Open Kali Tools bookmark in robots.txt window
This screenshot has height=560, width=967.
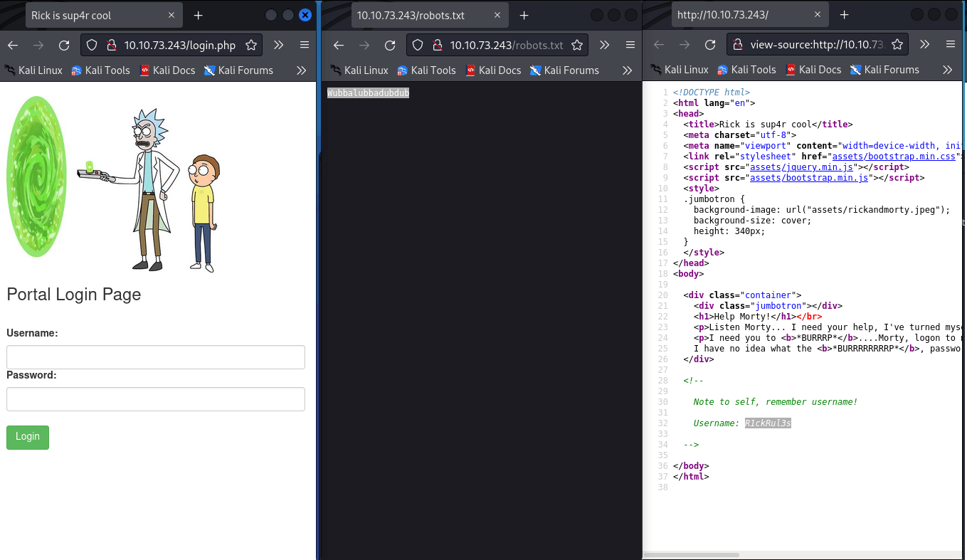(x=426, y=70)
